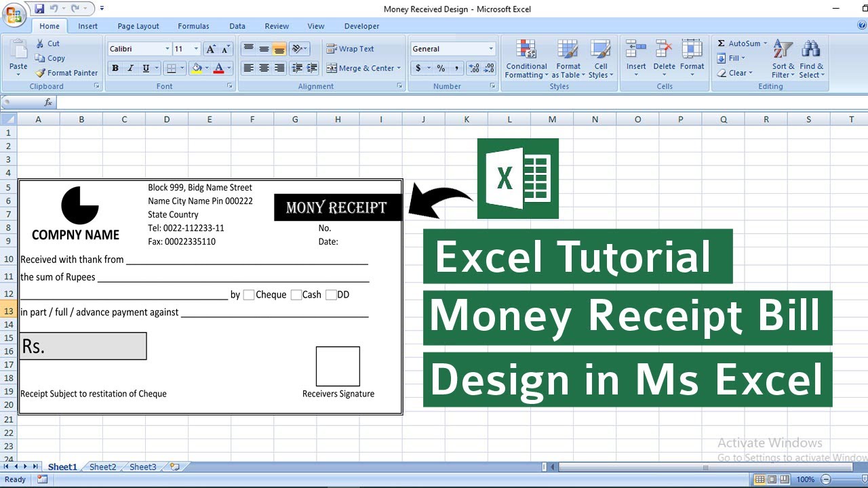868x488 pixels.
Task: Increase the cell indent
Action: (312, 68)
